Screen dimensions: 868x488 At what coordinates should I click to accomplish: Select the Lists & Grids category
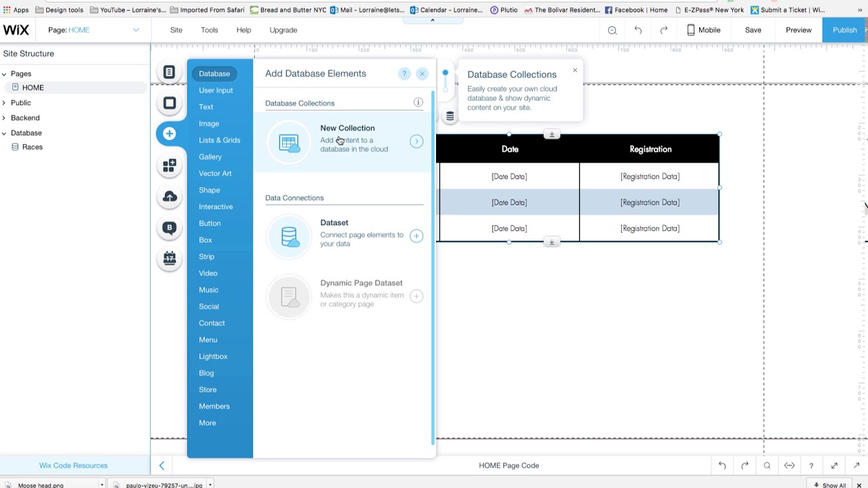[x=220, y=140]
